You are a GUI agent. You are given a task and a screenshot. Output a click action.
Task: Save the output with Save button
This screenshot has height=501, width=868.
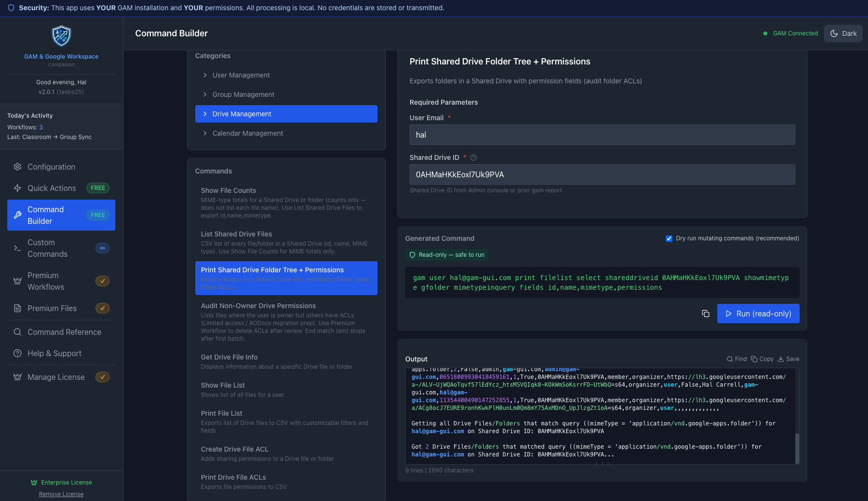789,359
